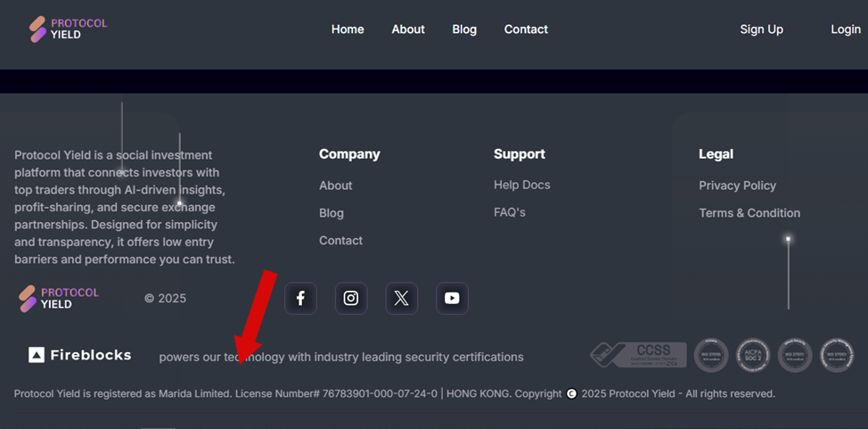The width and height of the screenshot is (868, 429).
Task: Click the footer Protocol Yield logo
Action: click(59, 298)
